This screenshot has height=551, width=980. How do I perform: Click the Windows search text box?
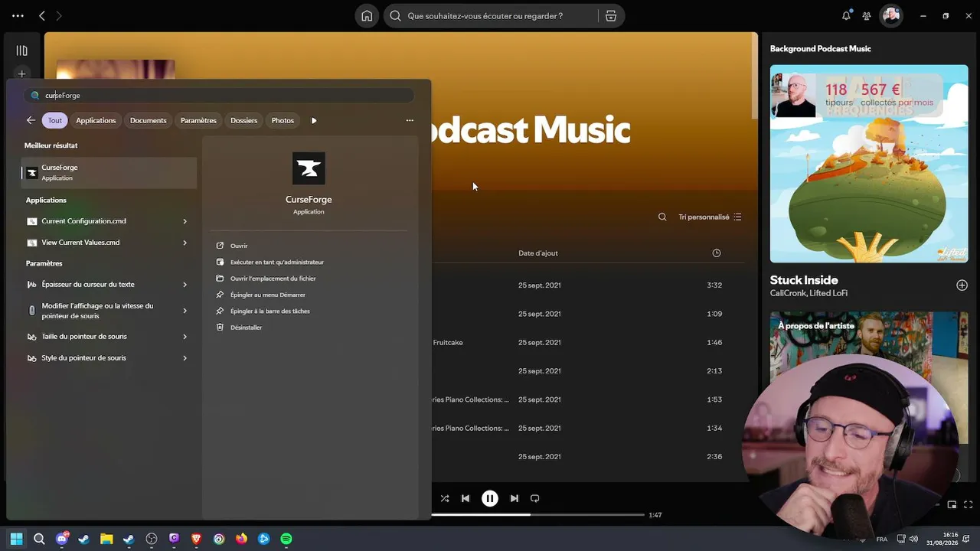(219, 96)
